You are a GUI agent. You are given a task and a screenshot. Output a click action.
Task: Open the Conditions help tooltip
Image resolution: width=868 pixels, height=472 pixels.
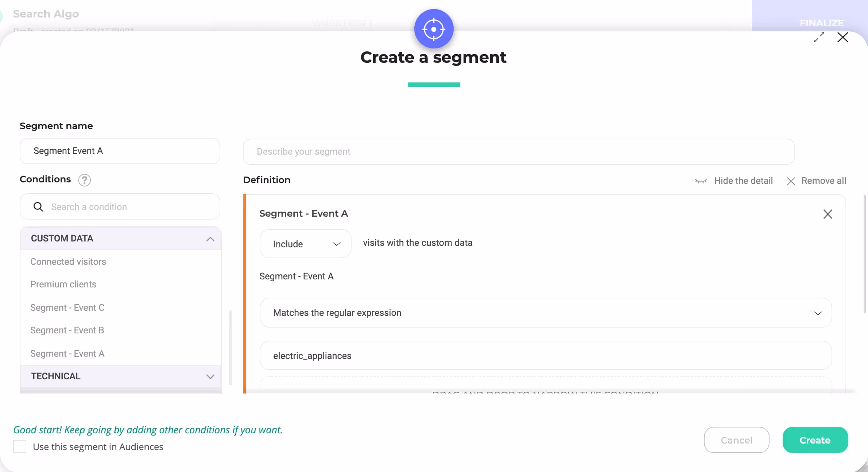pos(85,180)
